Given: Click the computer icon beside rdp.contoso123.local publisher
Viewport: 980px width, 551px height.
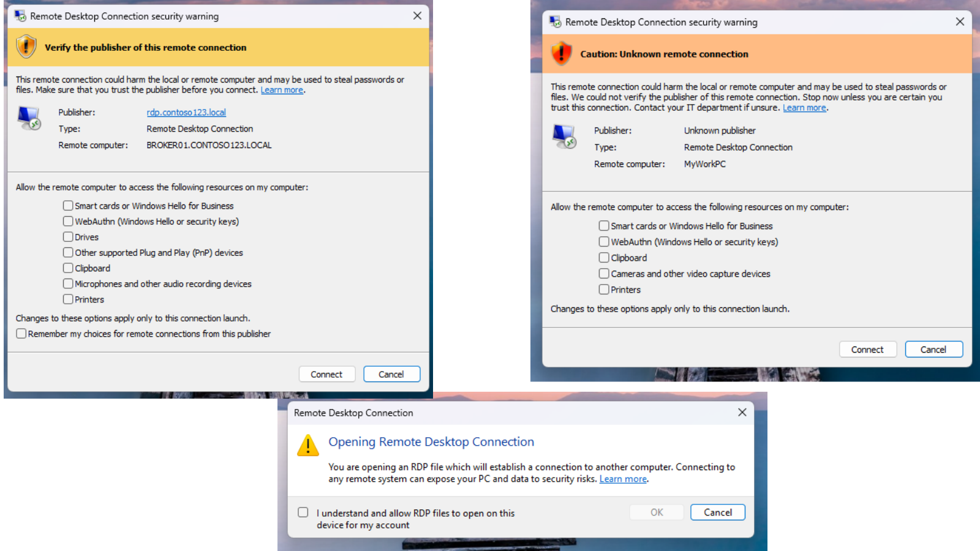Looking at the screenshot, I should (29, 118).
